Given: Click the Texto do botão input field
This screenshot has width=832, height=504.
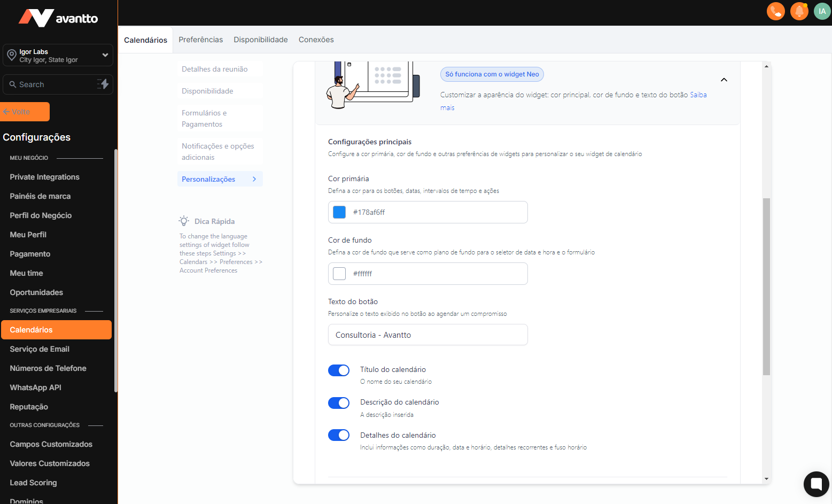Looking at the screenshot, I should click(427, 335).
